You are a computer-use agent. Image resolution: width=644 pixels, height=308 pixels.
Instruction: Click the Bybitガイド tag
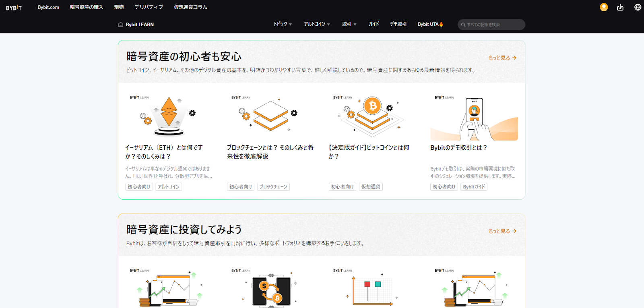[474, 187]
